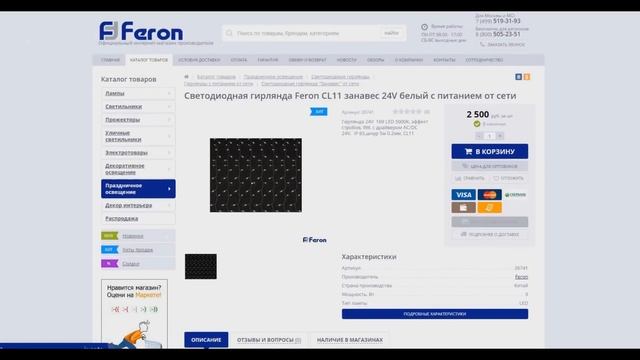This screenshot has height=360, width=640.
Task: Click the Feron logo in the header
Action: click(141, 31)
